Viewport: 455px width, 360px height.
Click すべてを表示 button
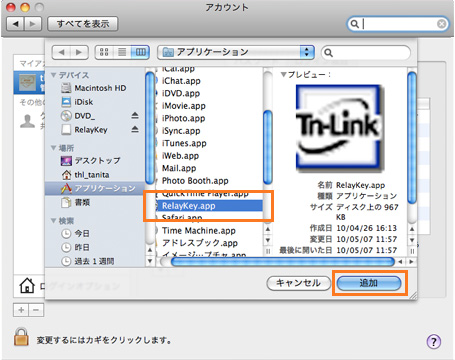[83, 24]
